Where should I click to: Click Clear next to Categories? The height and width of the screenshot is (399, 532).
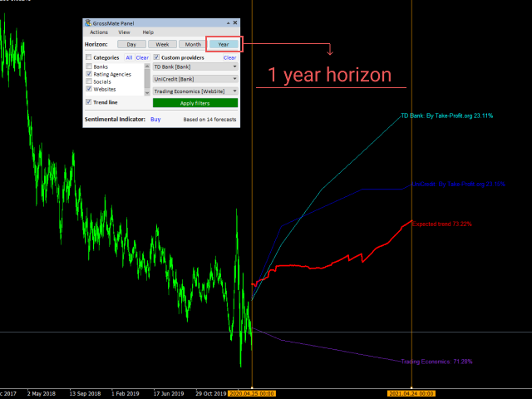(x=142, y=57)
